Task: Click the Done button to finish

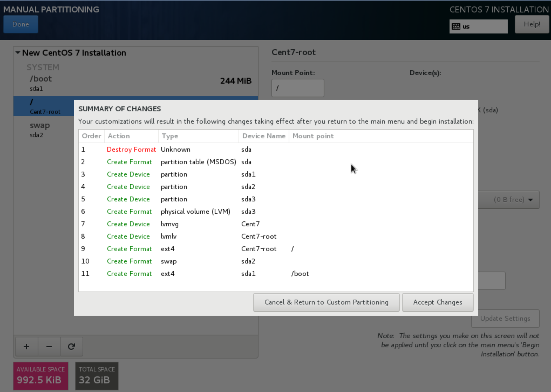Action: click(x=21, y=25)
